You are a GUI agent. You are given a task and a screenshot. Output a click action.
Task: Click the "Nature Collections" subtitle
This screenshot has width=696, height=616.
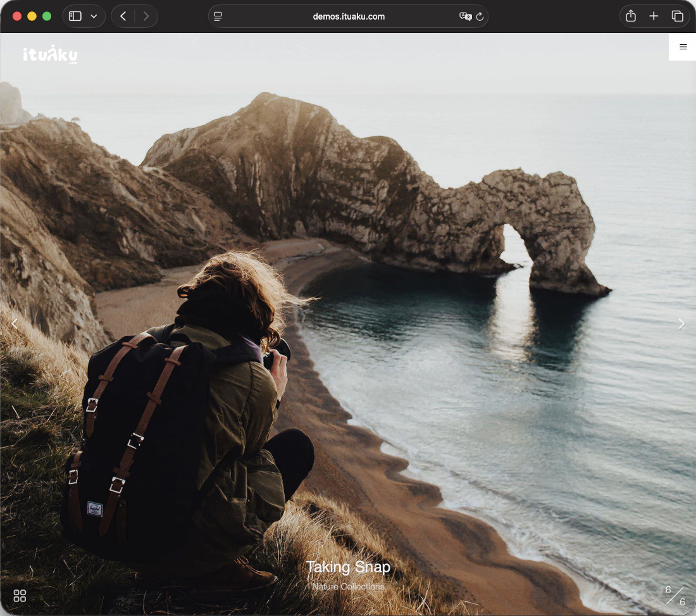click(x=349, y=587)
